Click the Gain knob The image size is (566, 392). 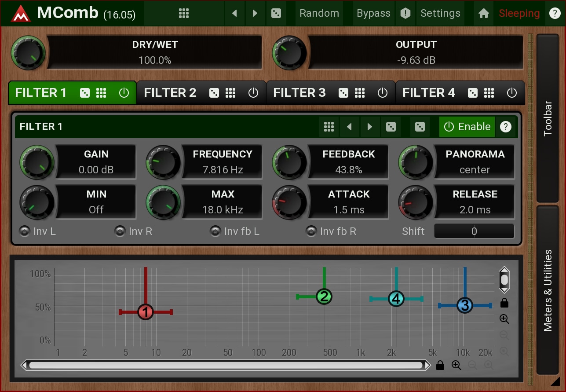37,162
